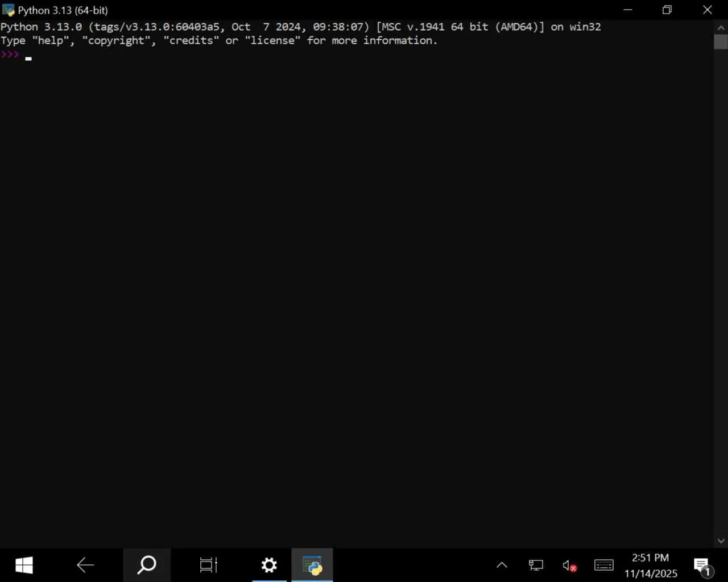Click the Python version banner line
This screenshot has width=728, height=582.
301,27
